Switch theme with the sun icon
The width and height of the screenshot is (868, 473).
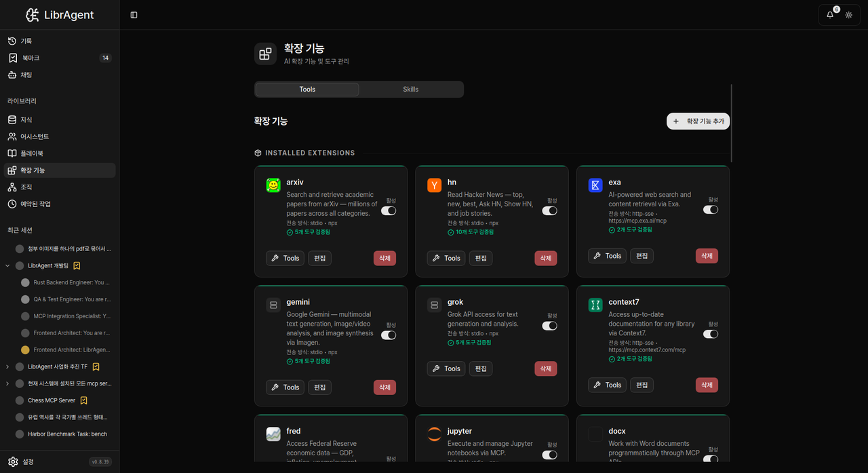[849, 15]
